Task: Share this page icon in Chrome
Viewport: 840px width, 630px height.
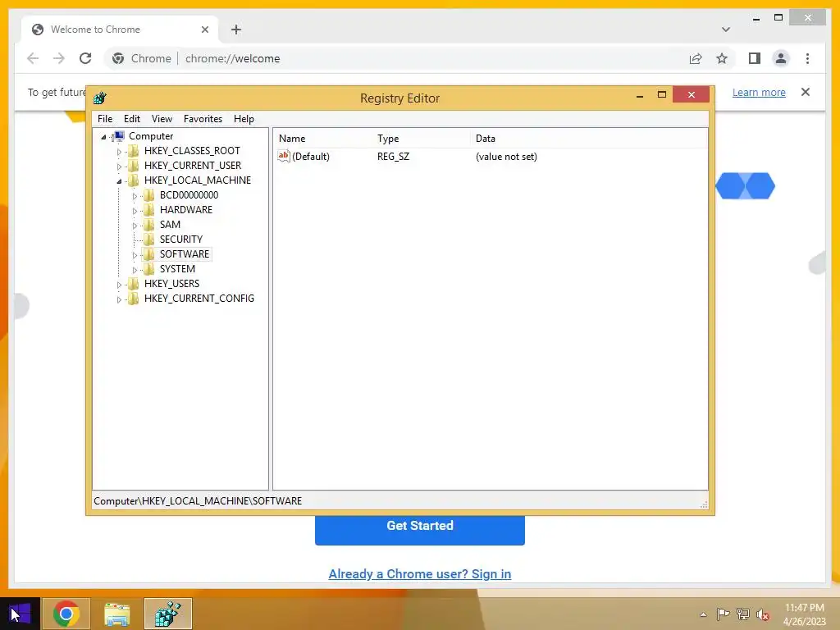Action: coord(696,58)
